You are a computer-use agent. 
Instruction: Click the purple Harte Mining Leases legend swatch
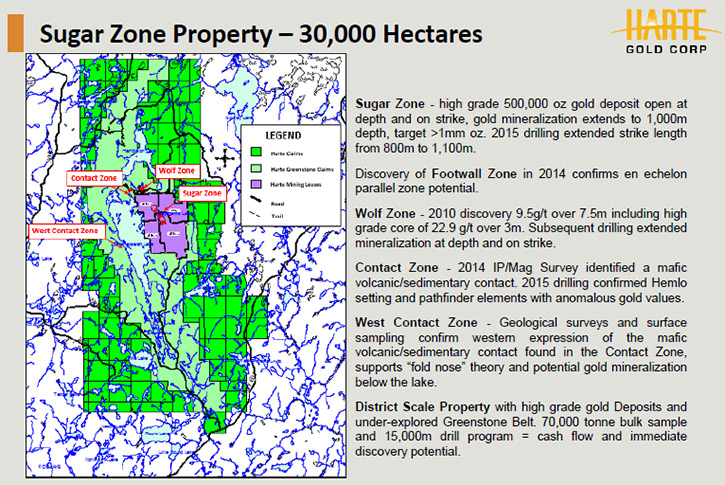click(256, 184)
